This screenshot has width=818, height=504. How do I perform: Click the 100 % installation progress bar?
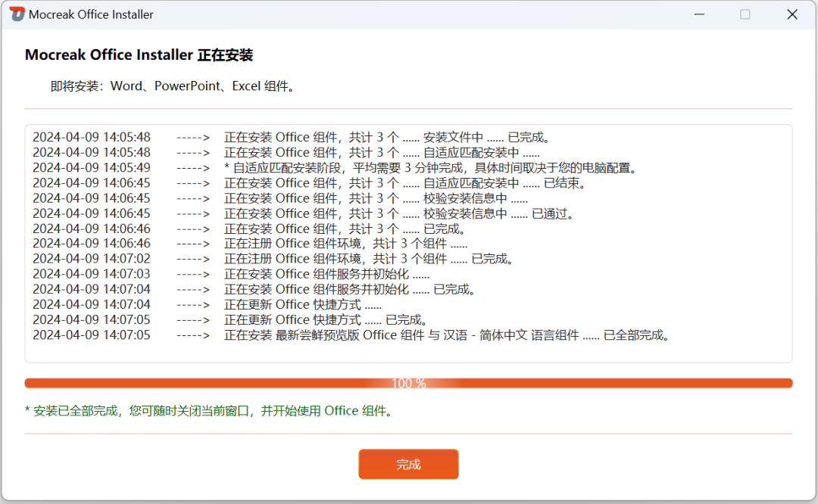coord(408,383)
